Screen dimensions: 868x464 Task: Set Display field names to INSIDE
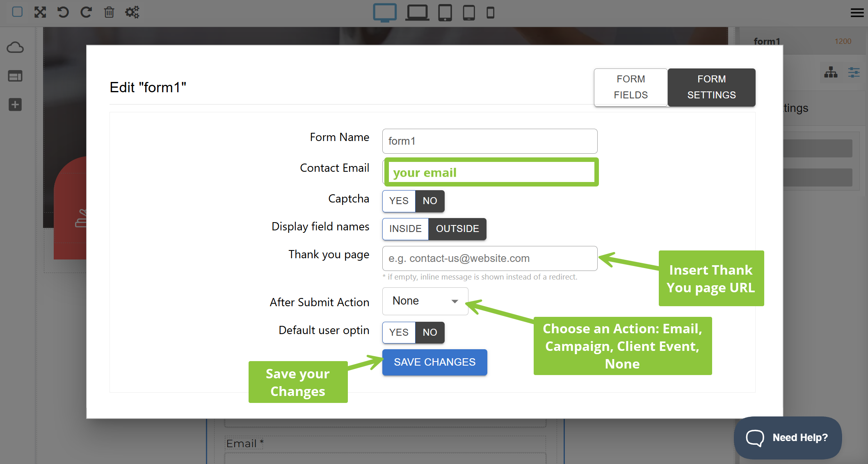(405, 229)
